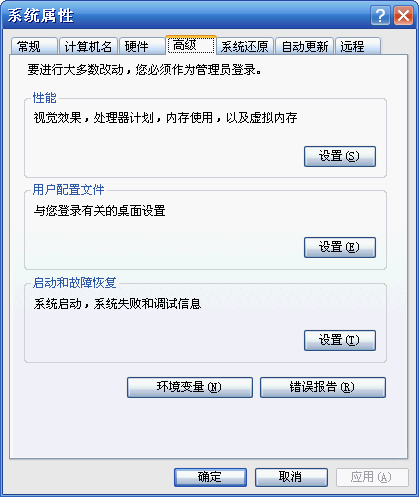Open the 错误报告(R) dialog
The height and width of the screenshot is (497, 419).
[323, 387]
